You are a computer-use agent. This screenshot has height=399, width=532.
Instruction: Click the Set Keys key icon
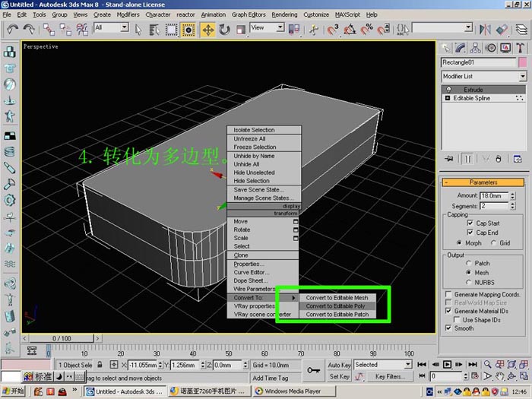[x=313, y=370]
